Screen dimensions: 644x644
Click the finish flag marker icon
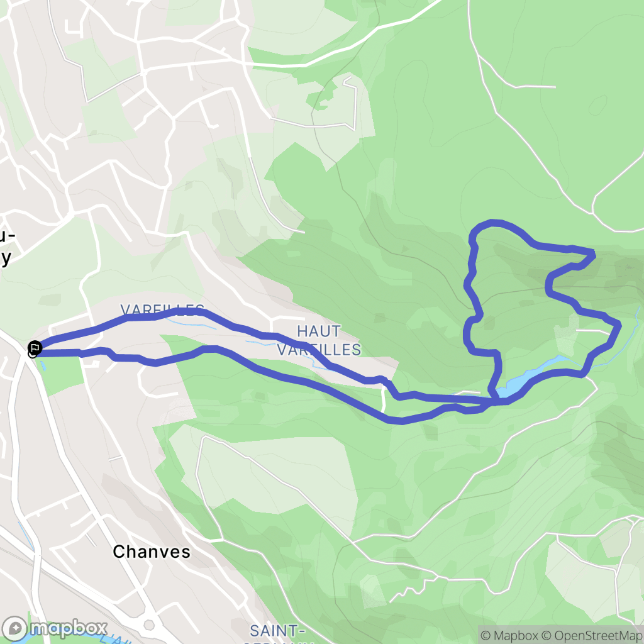coord(35,348)
